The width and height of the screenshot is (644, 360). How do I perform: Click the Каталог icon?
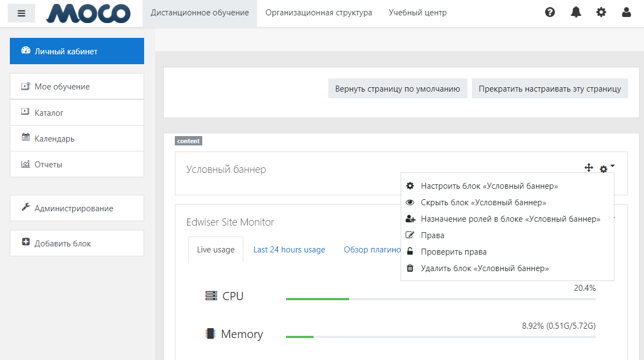tap(25, 112)
